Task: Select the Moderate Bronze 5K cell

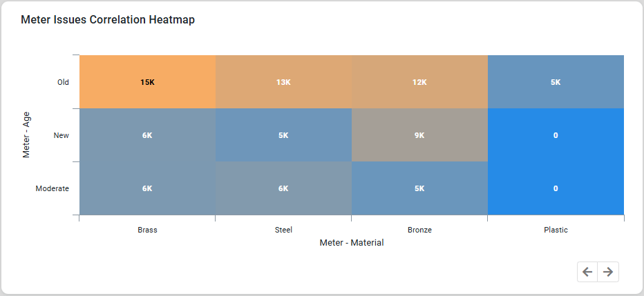Action: (419, 188)
